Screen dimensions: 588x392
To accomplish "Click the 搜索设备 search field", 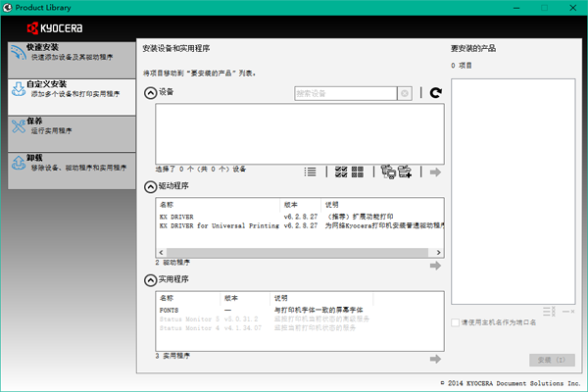I will point(345,93).
